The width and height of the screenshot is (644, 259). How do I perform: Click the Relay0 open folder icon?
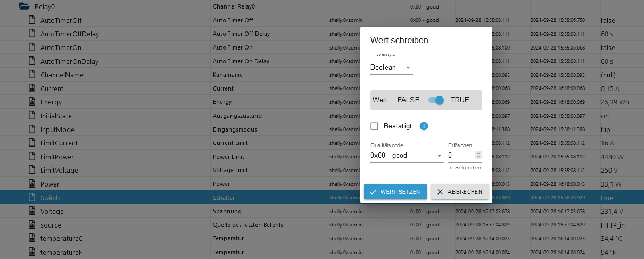click(23, 7)
